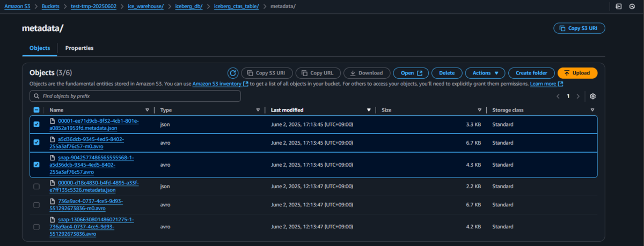Screen dimensions: 644x246
Task: Click the refresh objects icon
Action: pos(232,73)
